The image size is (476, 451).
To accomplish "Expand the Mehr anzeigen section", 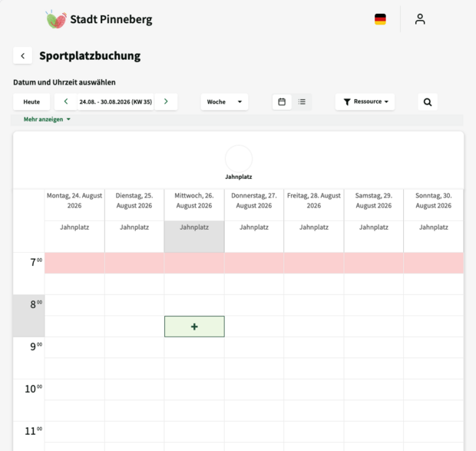I will 47,119.
